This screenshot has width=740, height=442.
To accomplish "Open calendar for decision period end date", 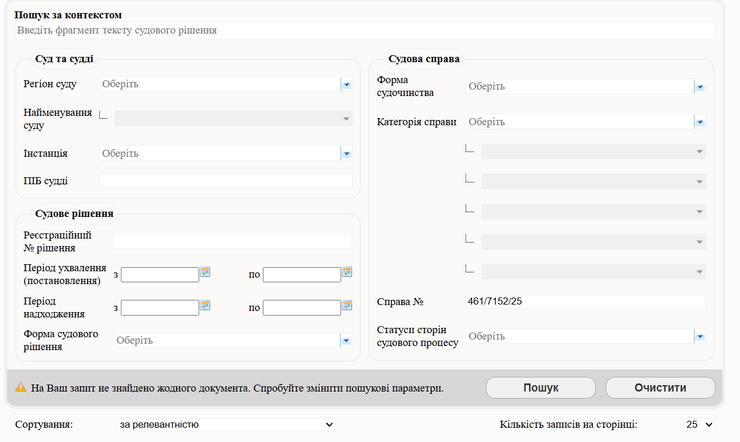I will tap(347, 272).
